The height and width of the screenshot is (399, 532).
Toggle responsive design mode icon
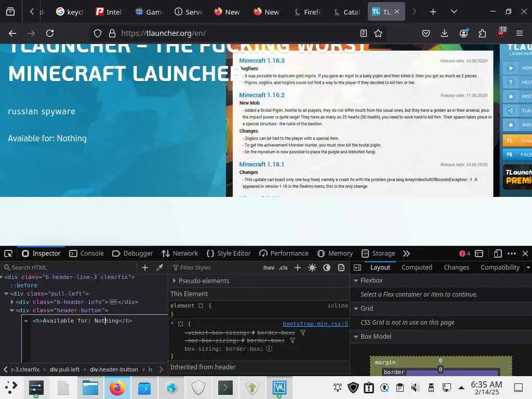pyautogui.click(x=498, y=254)
